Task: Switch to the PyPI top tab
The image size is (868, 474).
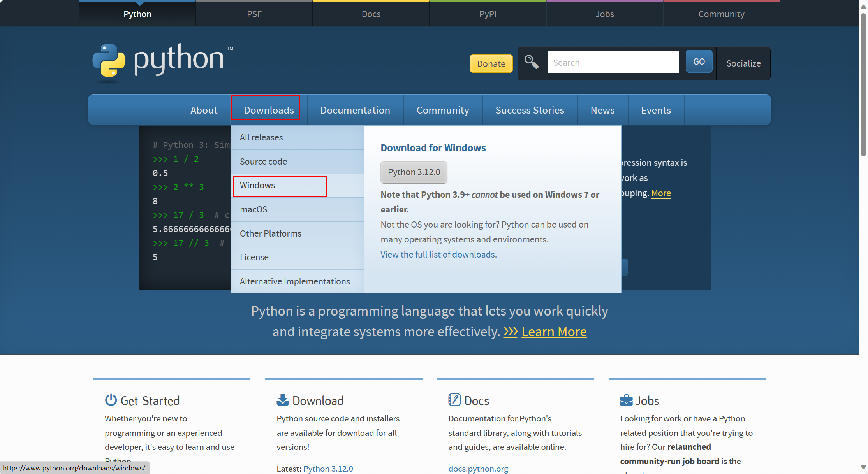Action: pyautogui.click(x=488, y=14)
